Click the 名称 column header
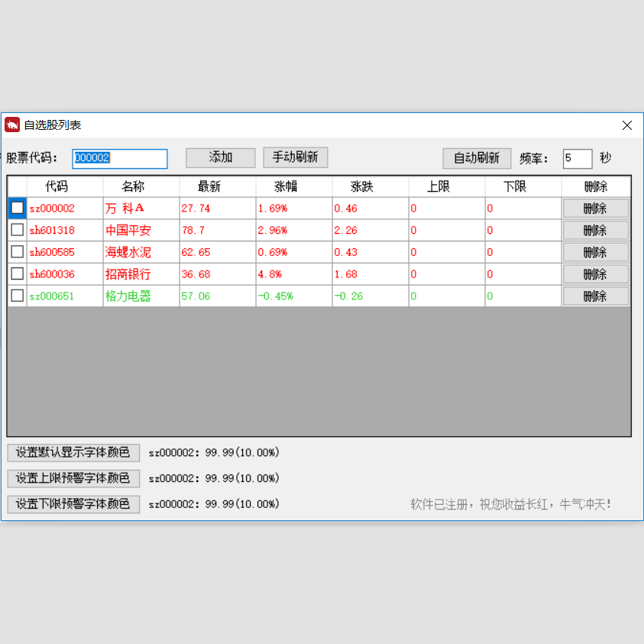Viewport: 644px width, 644px height. [x=141, y=186]
